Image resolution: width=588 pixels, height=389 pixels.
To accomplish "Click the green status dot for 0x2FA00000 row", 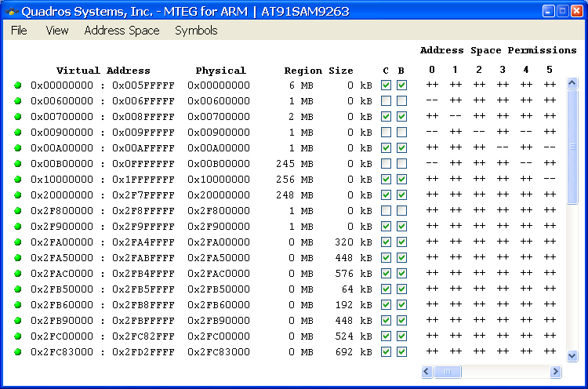I will point(17,242).
